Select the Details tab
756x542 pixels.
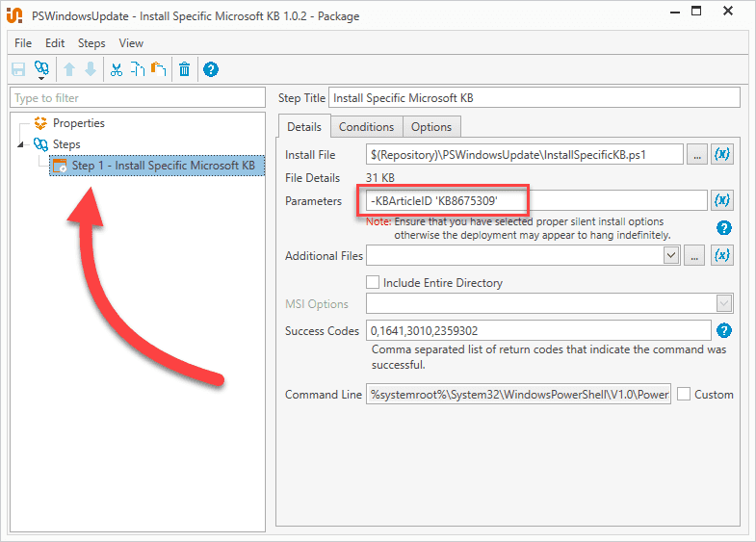(304, 127)
